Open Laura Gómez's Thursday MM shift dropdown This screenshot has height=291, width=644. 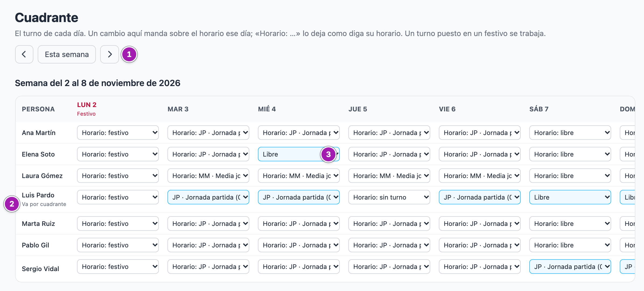coord(389,176)
